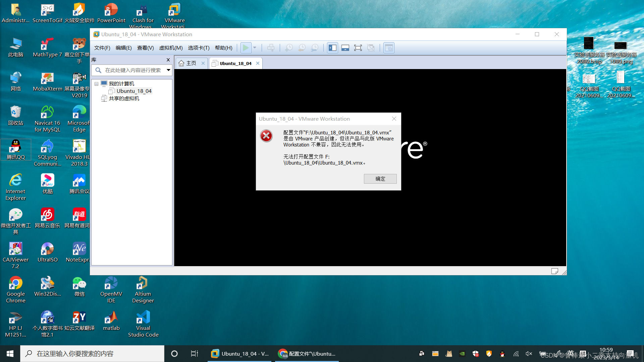Toggle the library sidebar view icon
Screen dimensions: 644x362
tap(332, 48)
